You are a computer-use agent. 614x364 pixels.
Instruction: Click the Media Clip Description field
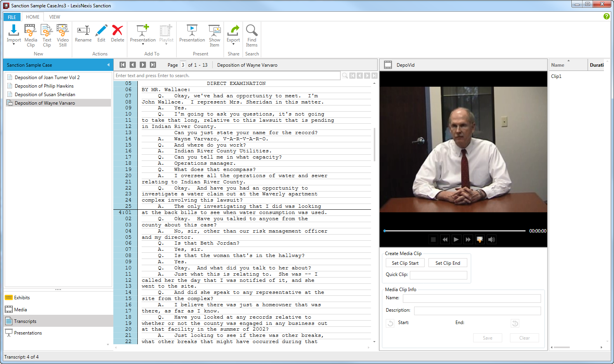tap(477, 311)
